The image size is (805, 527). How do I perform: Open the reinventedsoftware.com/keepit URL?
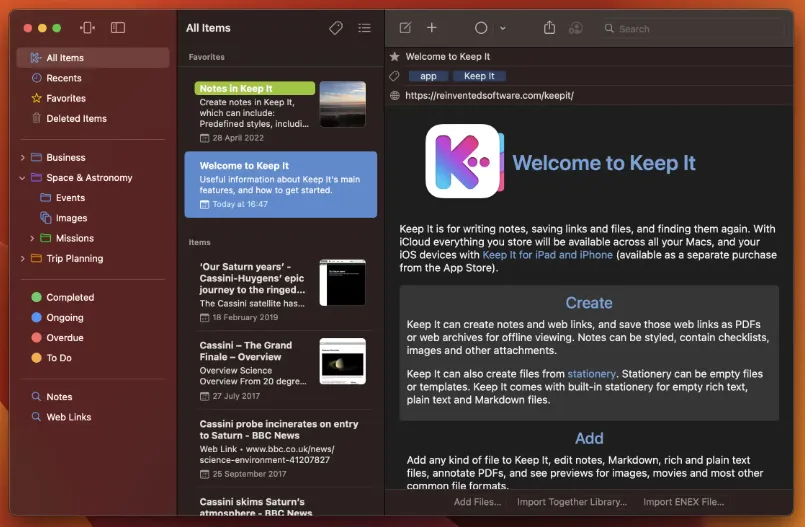tap(489, 95)
